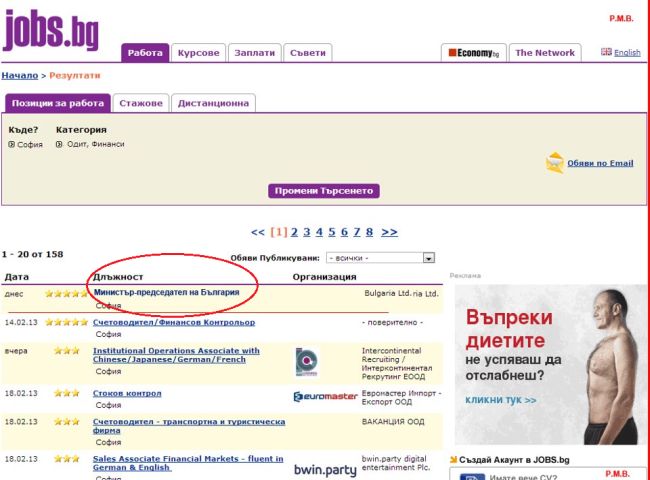Go to results page 3

[307, 232]
